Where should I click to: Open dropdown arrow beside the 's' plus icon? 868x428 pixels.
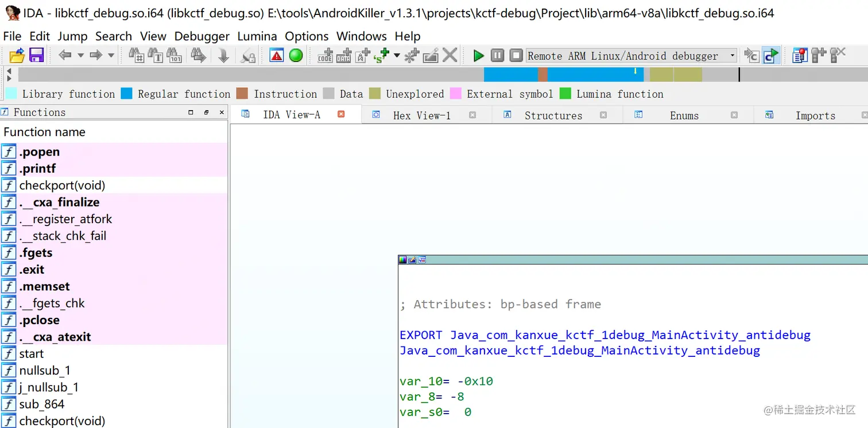(x=397, y=56)
